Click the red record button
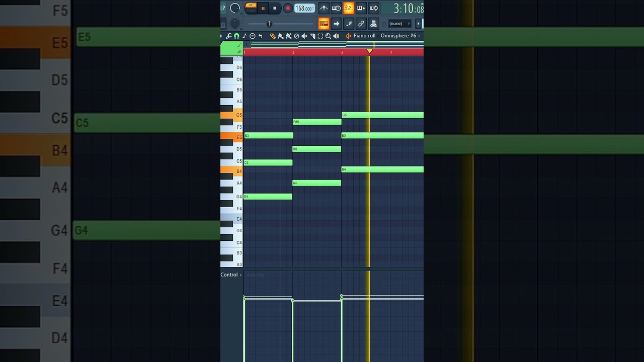The width and height of the screenshot is (644, 362). click(288, 8)
